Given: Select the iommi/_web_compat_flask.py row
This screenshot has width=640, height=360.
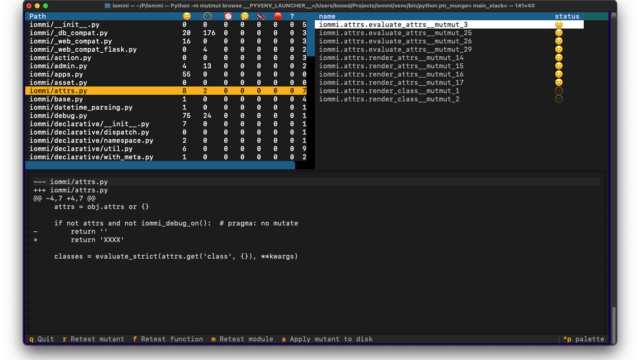Looking at the screenshot, I should coord(166,49).
